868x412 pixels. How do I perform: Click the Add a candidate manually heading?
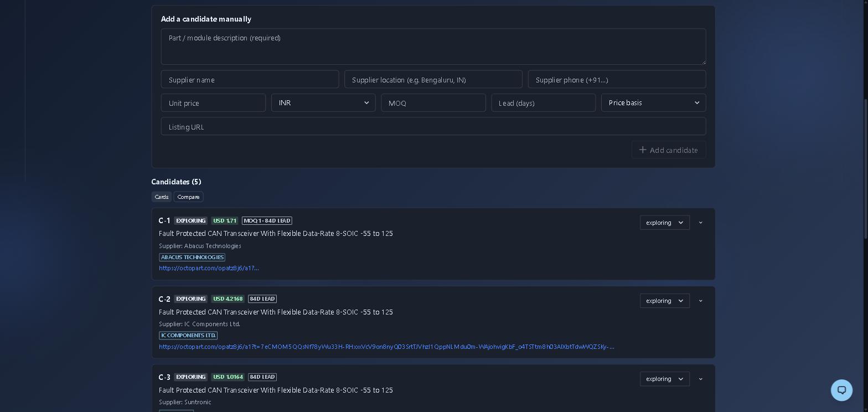(206, 19)
